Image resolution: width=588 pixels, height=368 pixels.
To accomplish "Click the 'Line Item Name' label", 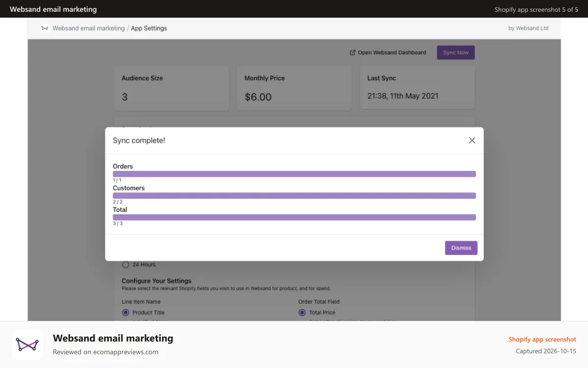I will 141,302.
